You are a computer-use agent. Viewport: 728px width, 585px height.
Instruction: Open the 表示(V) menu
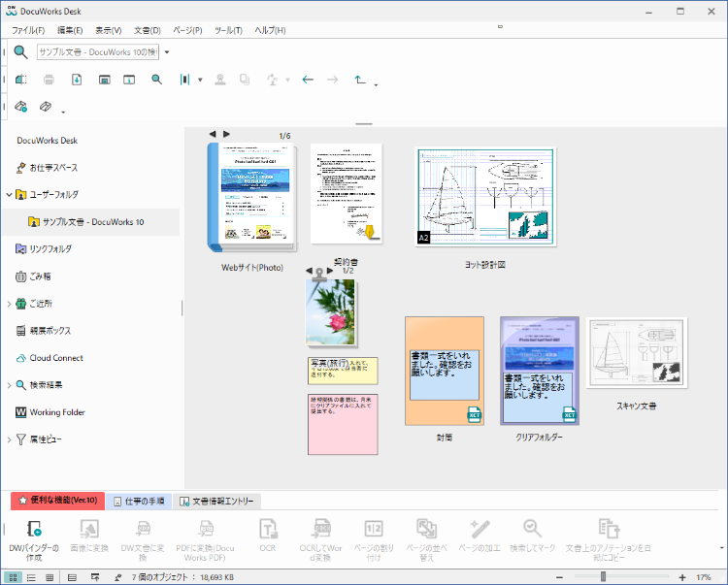[x=108, y=30]
